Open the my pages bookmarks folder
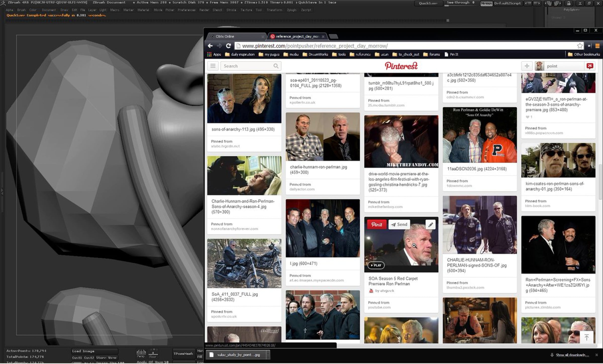Image resolution: width=603 pixels, height=364 pixels. pos(269,54)
